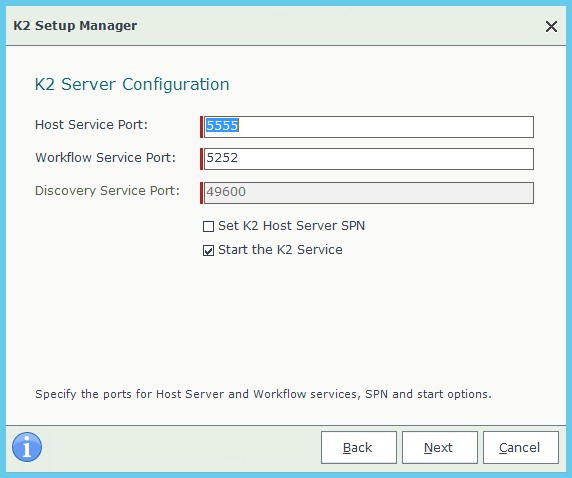Image resolution: width=572 pixels, height=478 pixels.
Task: Uncheck Start the K2 Service checkbox
Action: coord(208,251)
